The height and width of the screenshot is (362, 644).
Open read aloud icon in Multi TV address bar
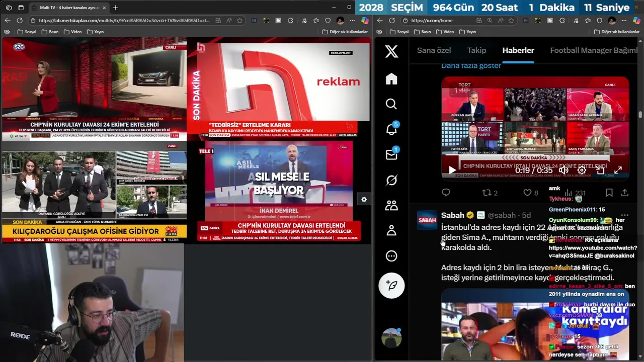click(x=229, y=21)
